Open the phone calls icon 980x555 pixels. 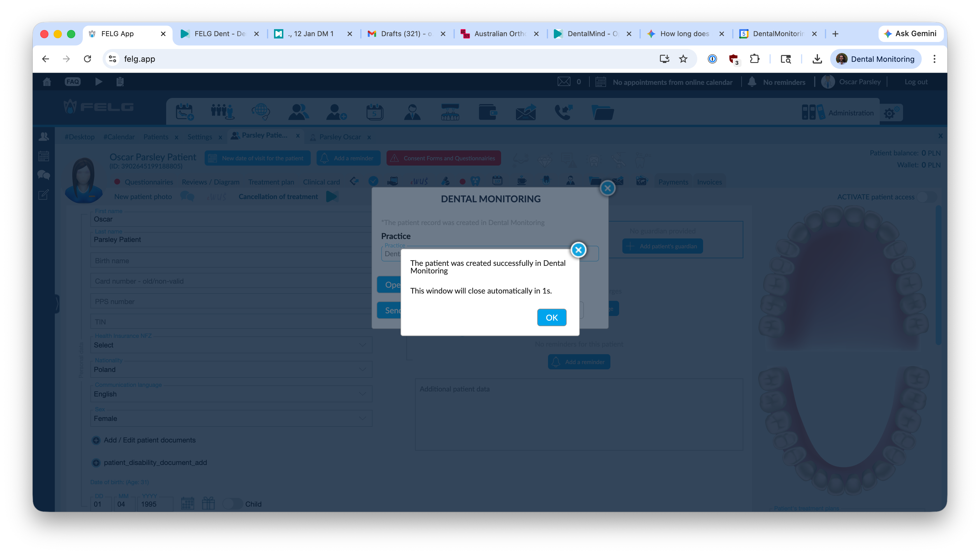point(563,112)
